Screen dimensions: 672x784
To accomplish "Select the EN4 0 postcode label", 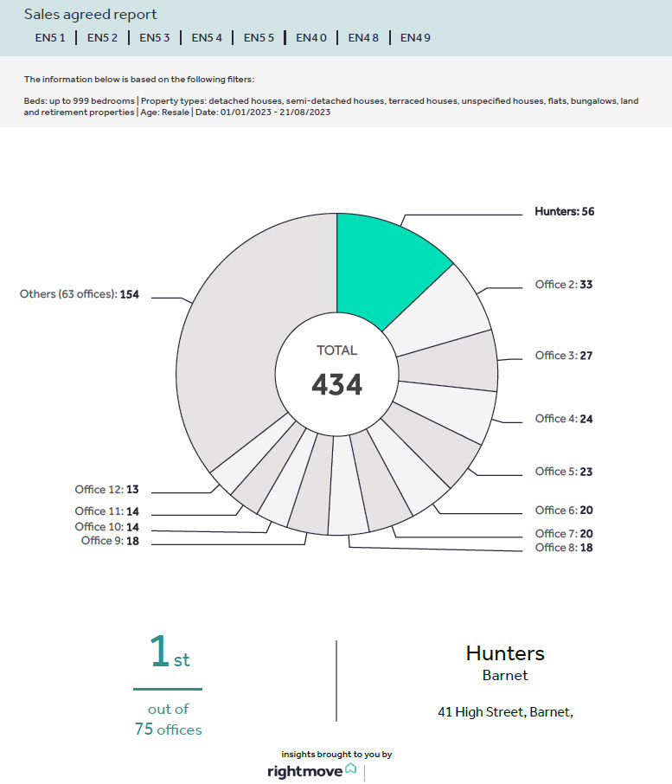I will [x=311, y=38].
